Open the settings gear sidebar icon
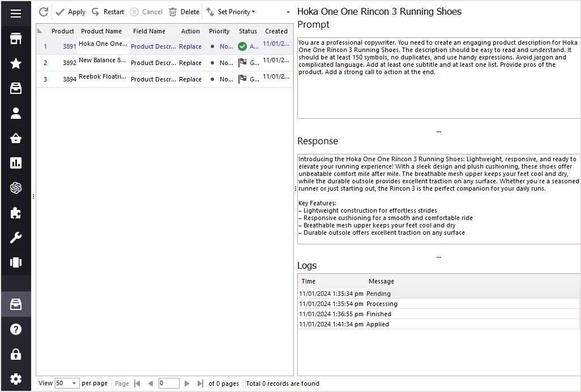This screenshot has width=581, height=392. (16, 379)
